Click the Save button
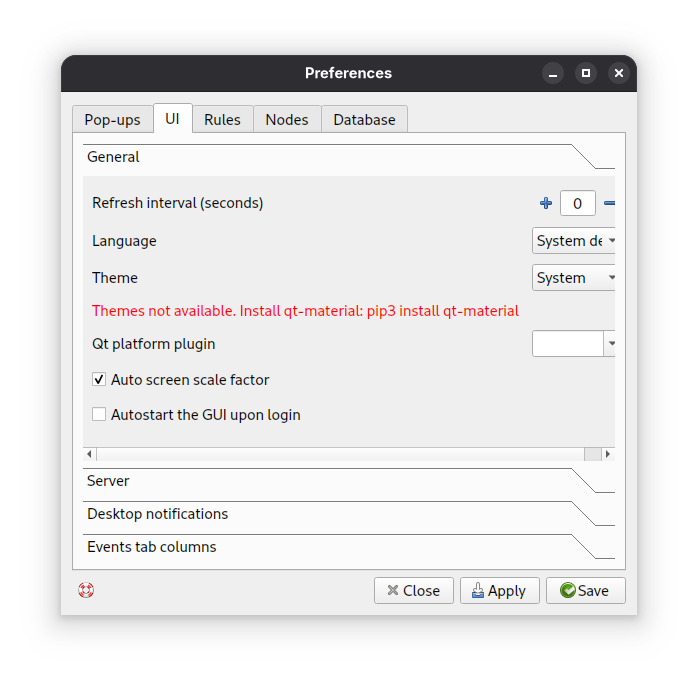698x682 pixels. pos(585,590)
